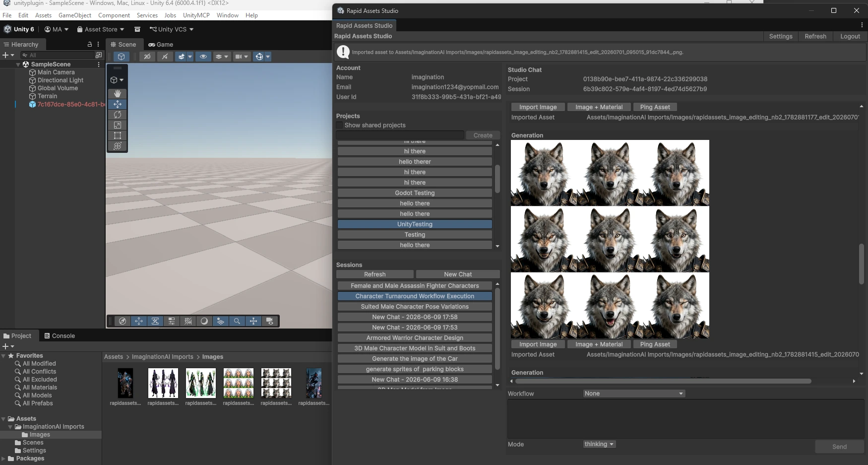The width and height of the screenshot is (868, 465).
Task: Open the GameObject menu
Action: (x=75, y=15)
